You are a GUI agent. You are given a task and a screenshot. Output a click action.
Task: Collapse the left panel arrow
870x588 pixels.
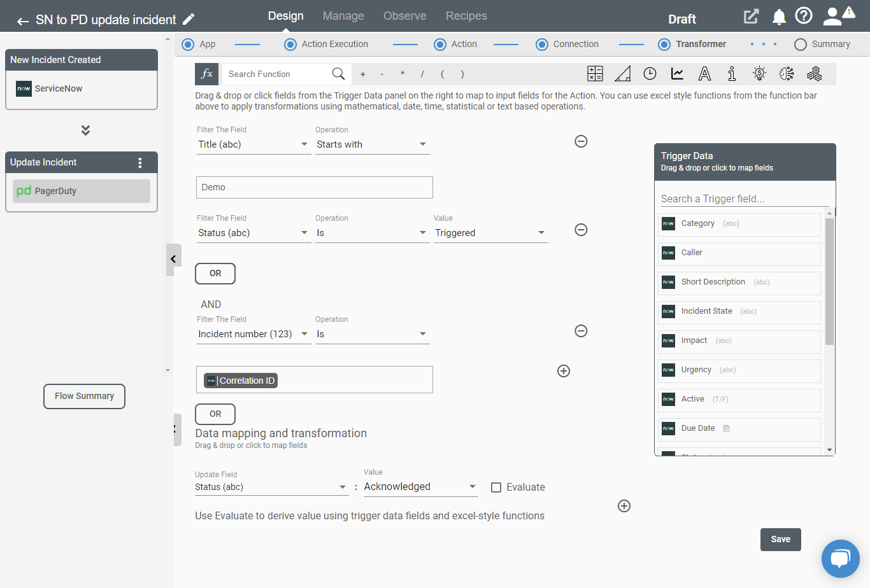tap(173, 260)
